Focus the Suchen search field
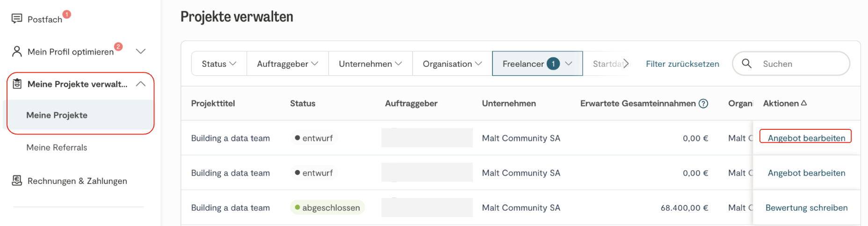Viewport: 868px width, 226px height. 801,64
